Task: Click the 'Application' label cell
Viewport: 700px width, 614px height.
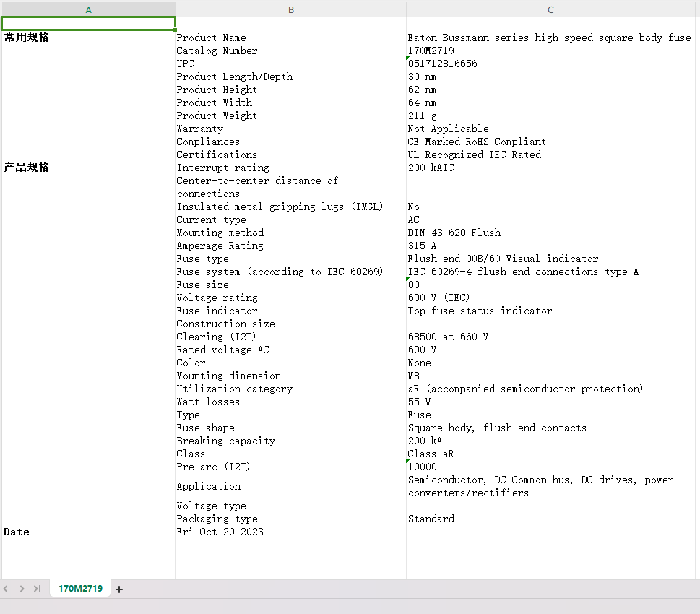Action: [290, 485]
